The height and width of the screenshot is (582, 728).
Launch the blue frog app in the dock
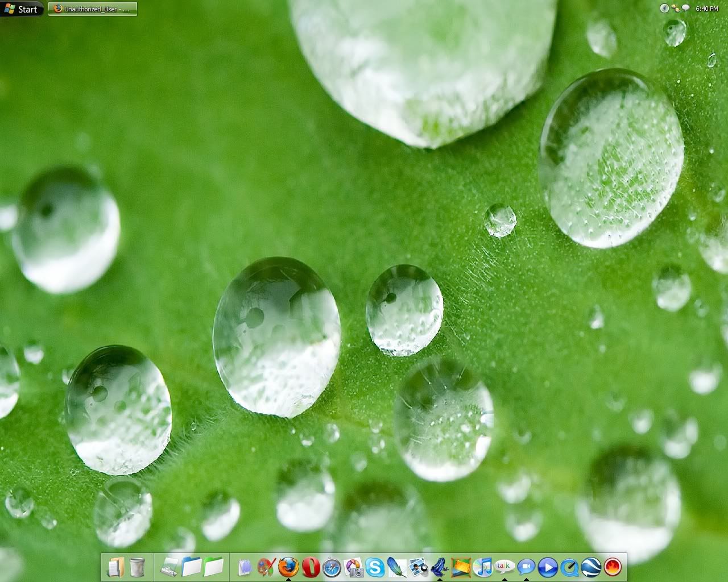[439, 567]
